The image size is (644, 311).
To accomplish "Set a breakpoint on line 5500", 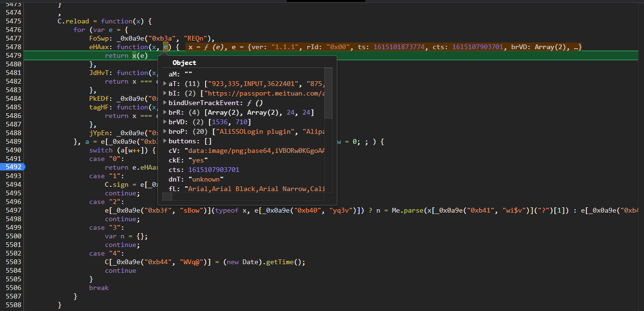I will (13, 236).
